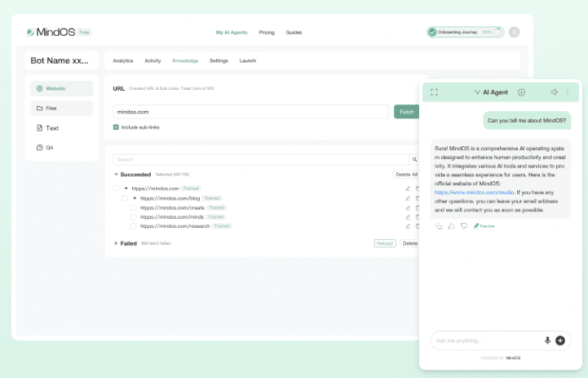Toggle the Include sub-links checkbox

click(x=116, y=127)
